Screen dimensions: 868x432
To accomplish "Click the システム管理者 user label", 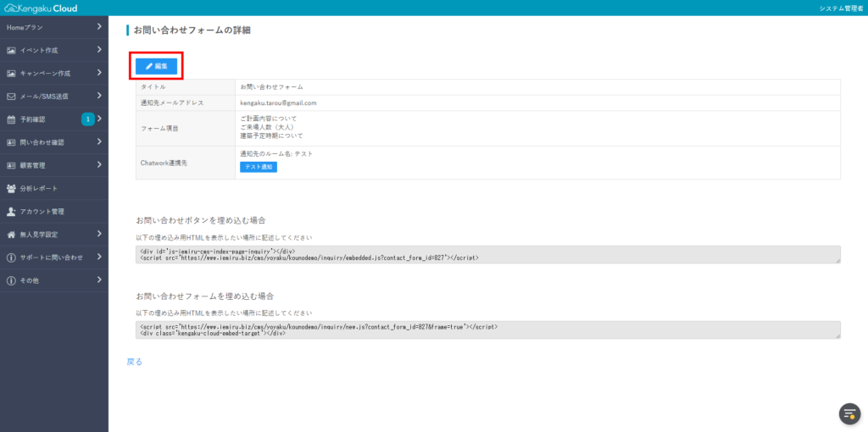I will (841, 8).
